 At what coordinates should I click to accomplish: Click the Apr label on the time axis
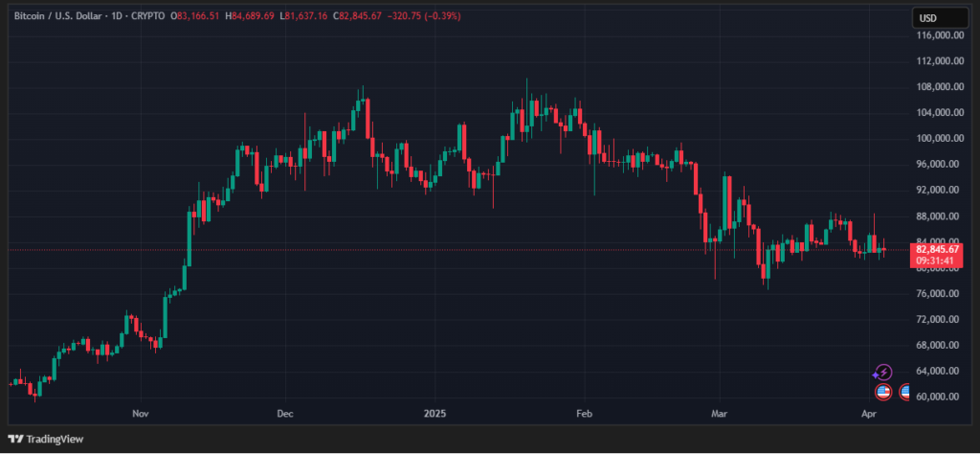868,414
